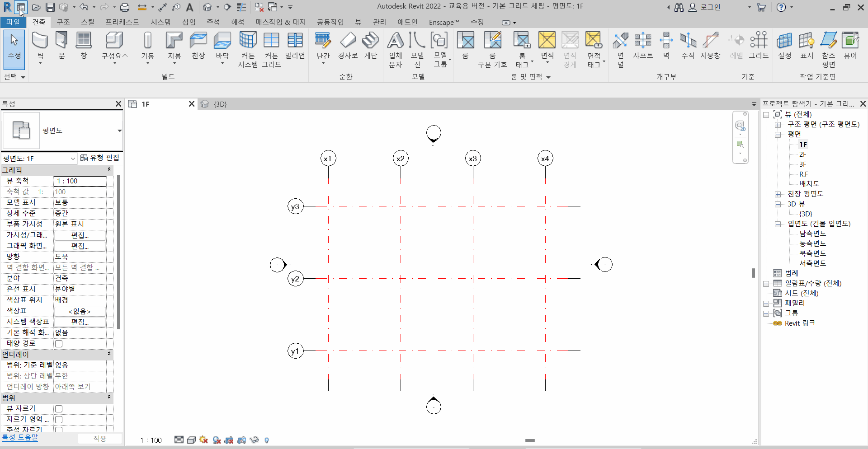Expand the 구조 평면 tree node
Viewport: 868px width, 449px height.
778,125
